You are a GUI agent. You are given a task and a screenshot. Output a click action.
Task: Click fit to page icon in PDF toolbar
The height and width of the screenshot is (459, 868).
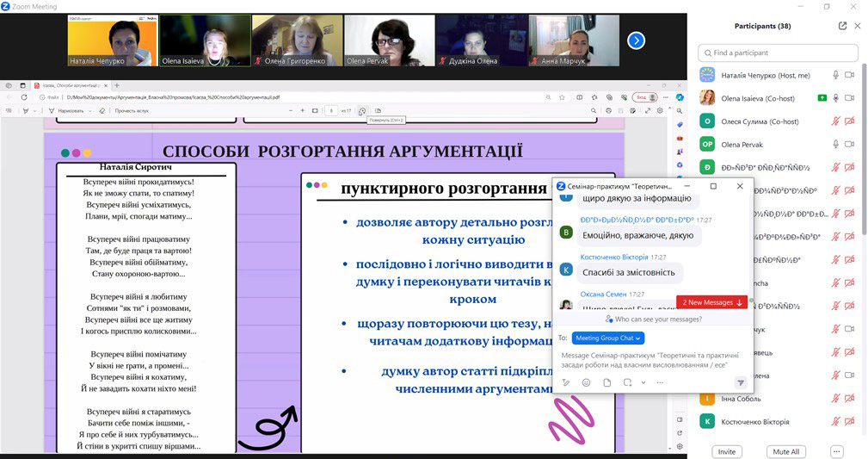315,111
